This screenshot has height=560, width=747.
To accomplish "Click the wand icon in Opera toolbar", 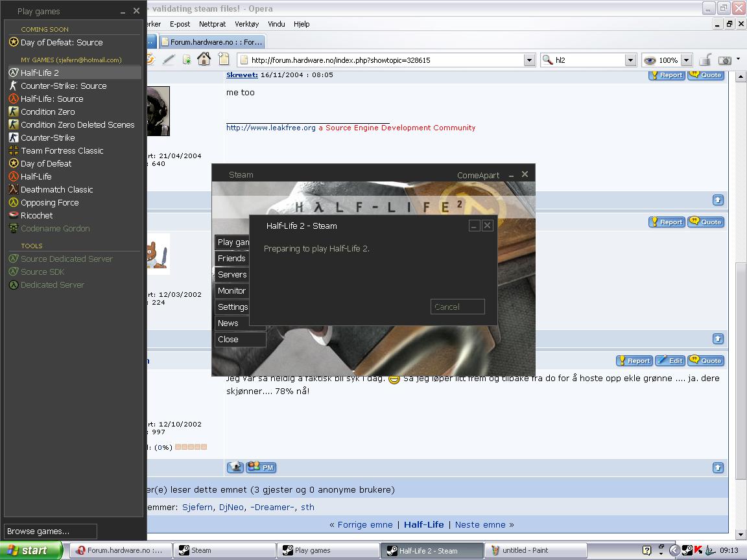I will coord(168,60).
